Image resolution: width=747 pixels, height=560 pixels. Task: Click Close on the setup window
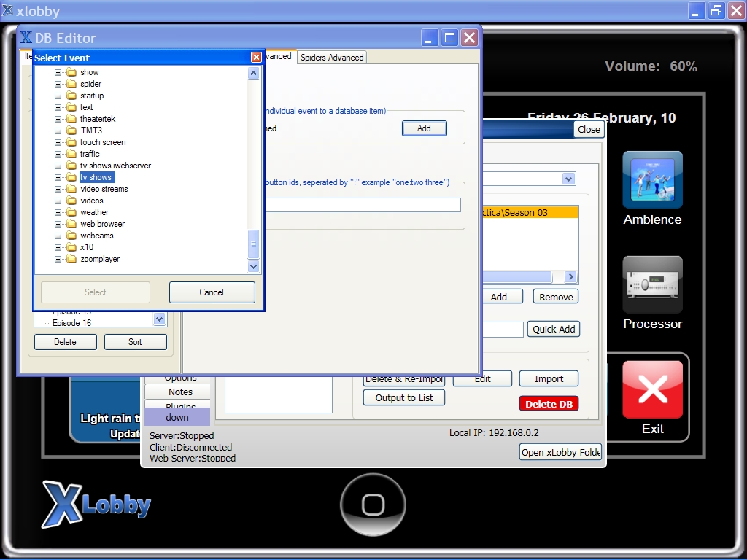[x=589, y=130]
